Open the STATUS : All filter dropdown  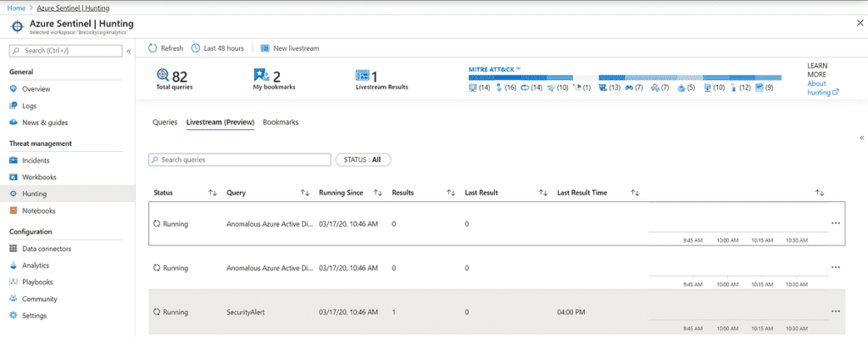coord(363,160)
